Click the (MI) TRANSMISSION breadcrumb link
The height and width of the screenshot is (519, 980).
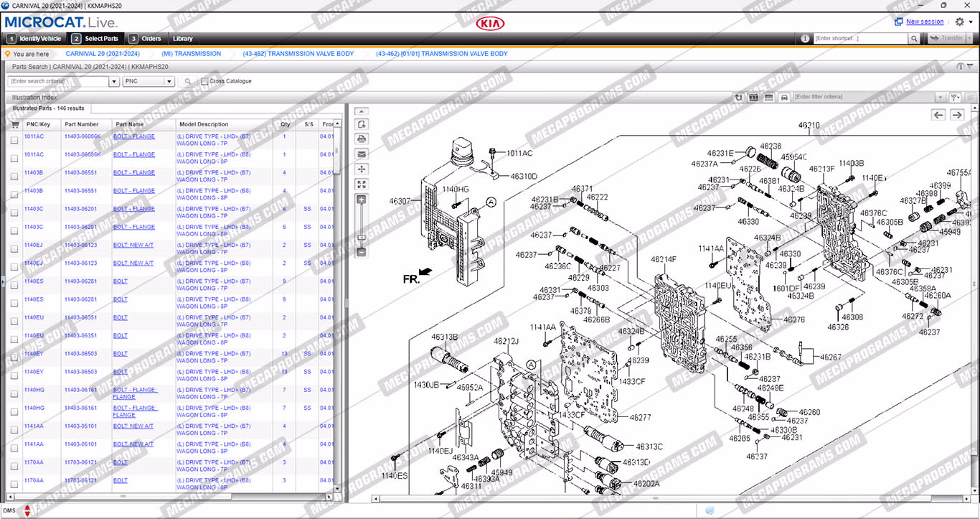click(191, 54)
